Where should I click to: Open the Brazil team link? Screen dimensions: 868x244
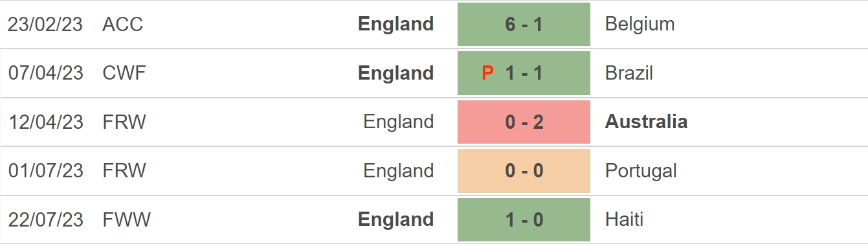point(629,73)
